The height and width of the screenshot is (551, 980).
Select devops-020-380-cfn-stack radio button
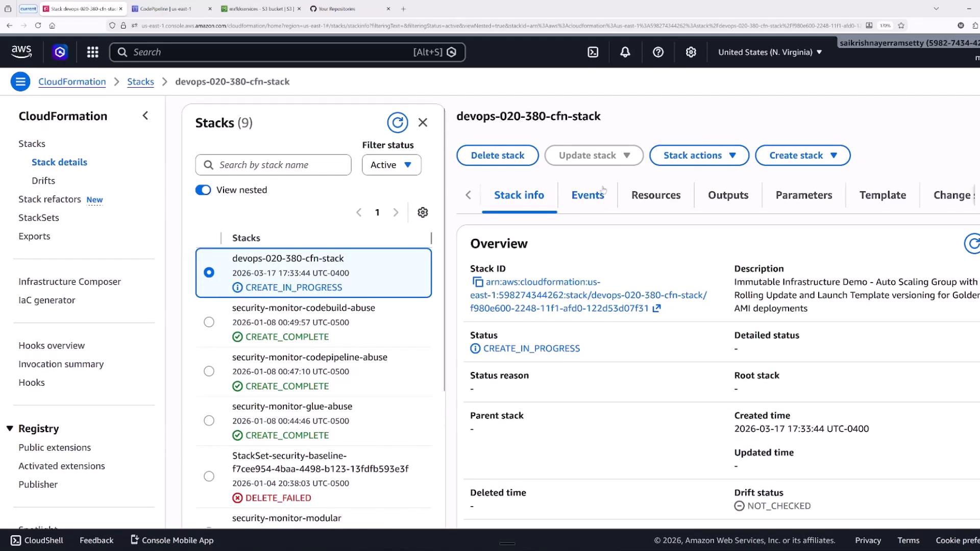coord(209,272)
